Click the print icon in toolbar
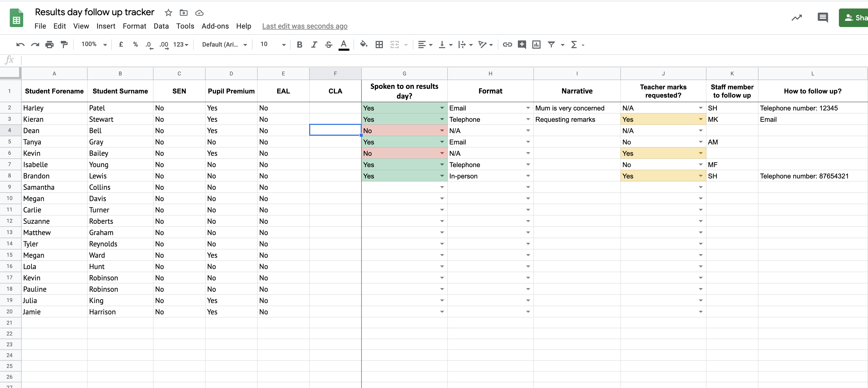This screenshot has height=388, width=868. coord(49,44)
